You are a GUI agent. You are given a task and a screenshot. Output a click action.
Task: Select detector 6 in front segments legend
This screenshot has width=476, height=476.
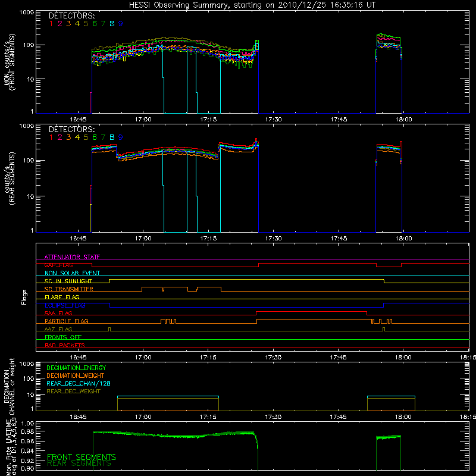coord(95,24)
